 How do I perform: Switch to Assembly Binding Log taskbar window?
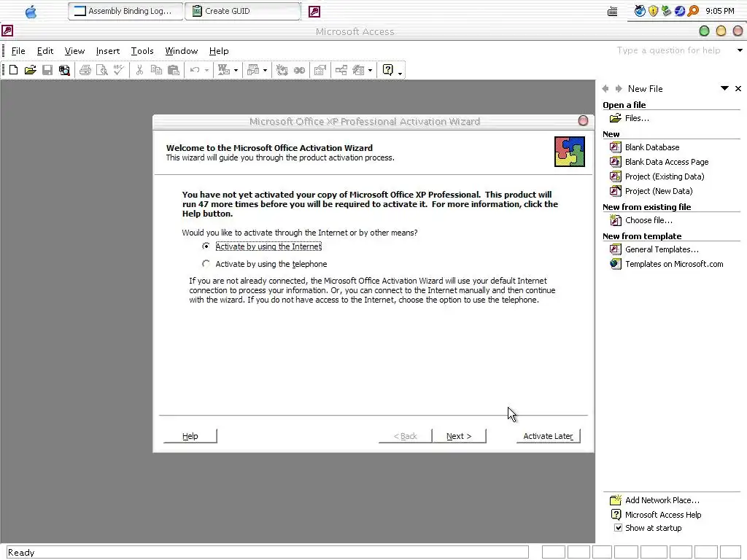[125, 11]
